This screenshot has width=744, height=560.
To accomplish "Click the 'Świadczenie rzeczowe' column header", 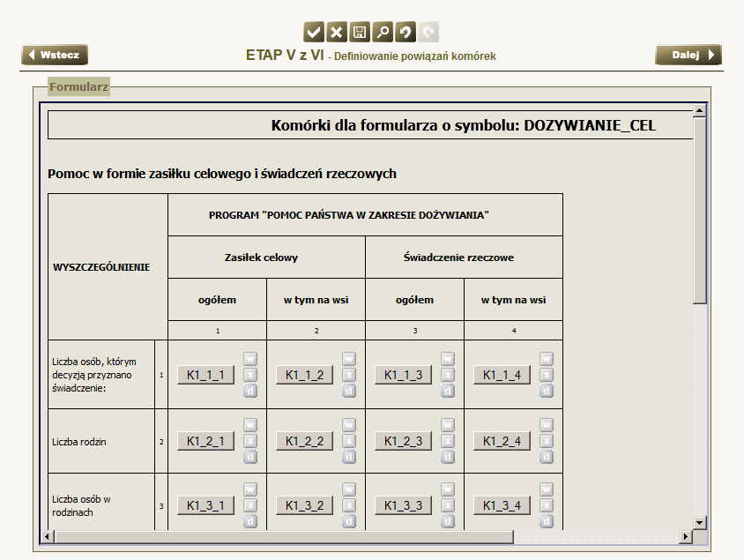I will point(459,258).
